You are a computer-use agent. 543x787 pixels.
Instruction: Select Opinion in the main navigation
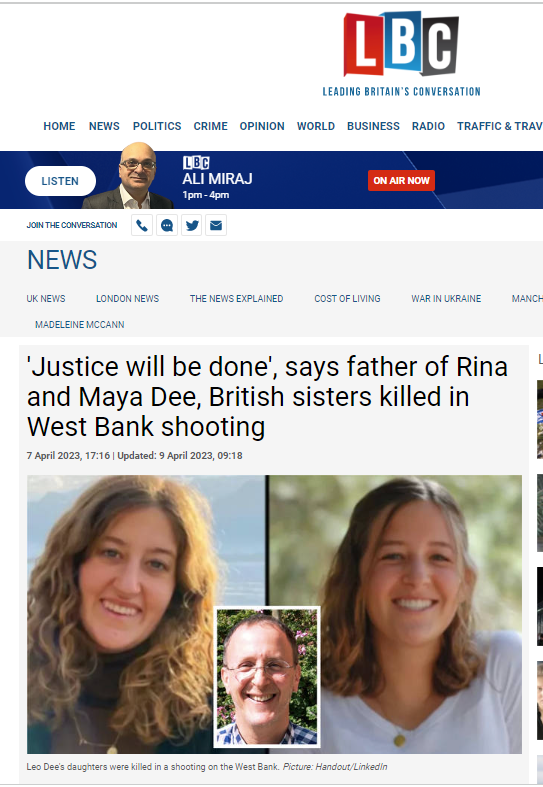pyautogui.click(x=262, y=126)
